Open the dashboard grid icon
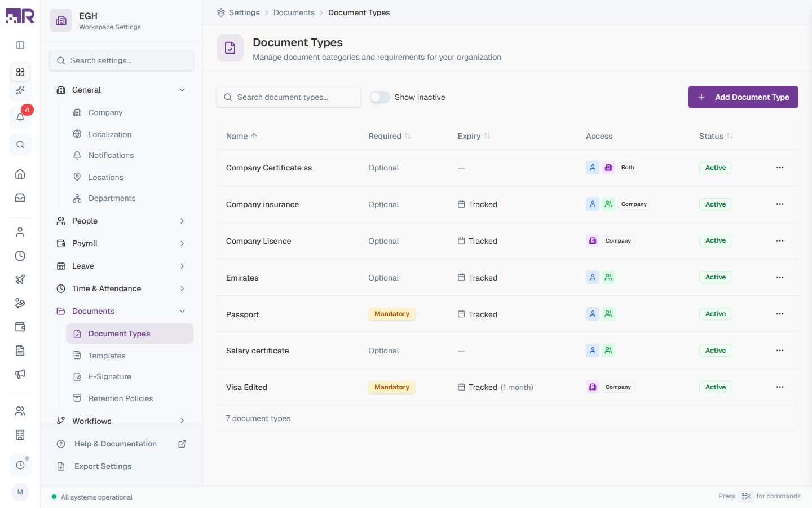The image size is (812, 508). point(20,72)
